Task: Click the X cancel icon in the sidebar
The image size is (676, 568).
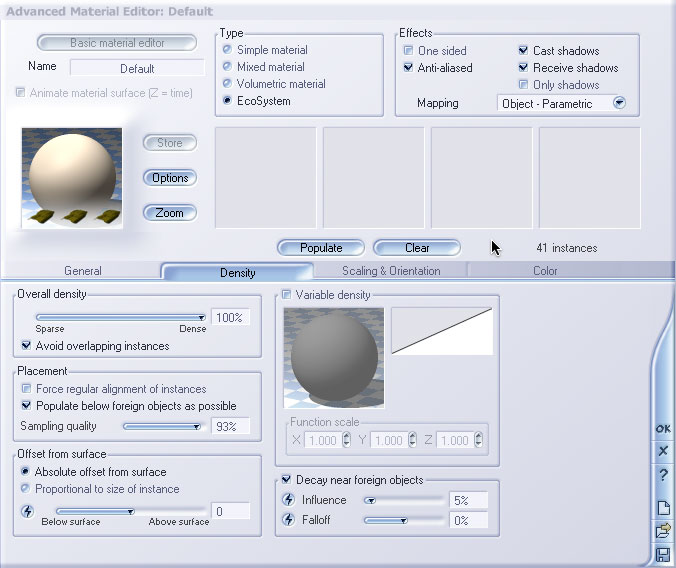Action: (x=662, y=451)
